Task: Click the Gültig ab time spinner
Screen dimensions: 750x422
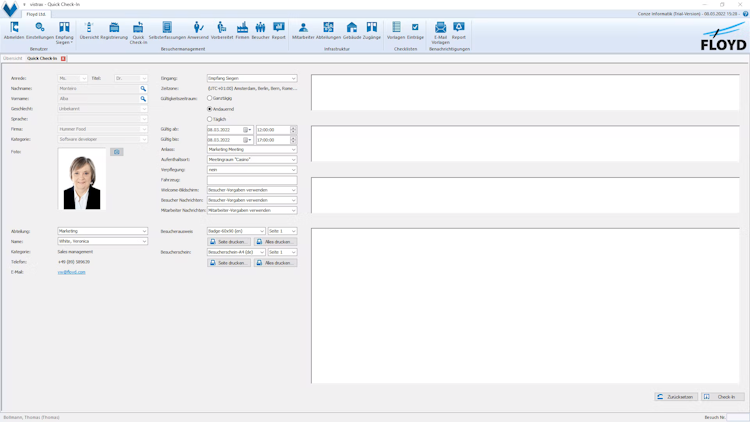Action: pos(293,130)
